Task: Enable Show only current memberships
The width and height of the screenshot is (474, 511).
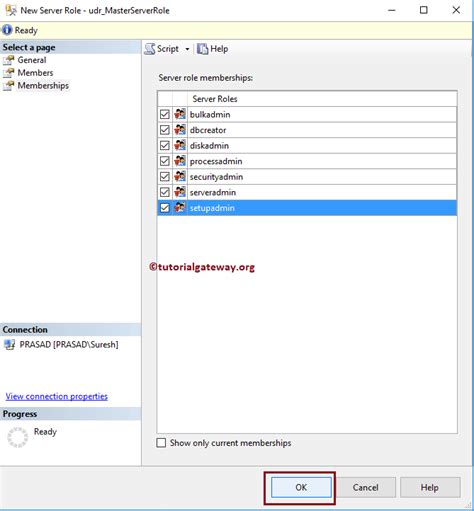Action: pos(161,443)
